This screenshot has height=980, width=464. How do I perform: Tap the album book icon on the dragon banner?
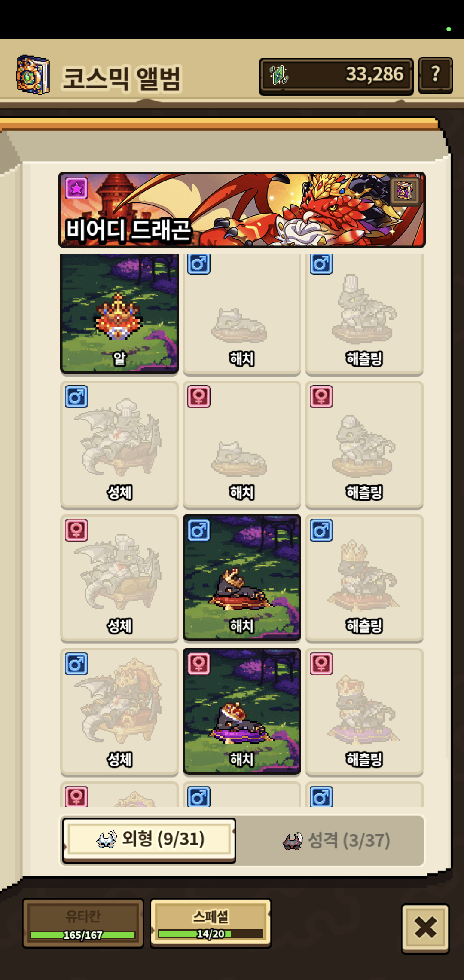(405, 190)
